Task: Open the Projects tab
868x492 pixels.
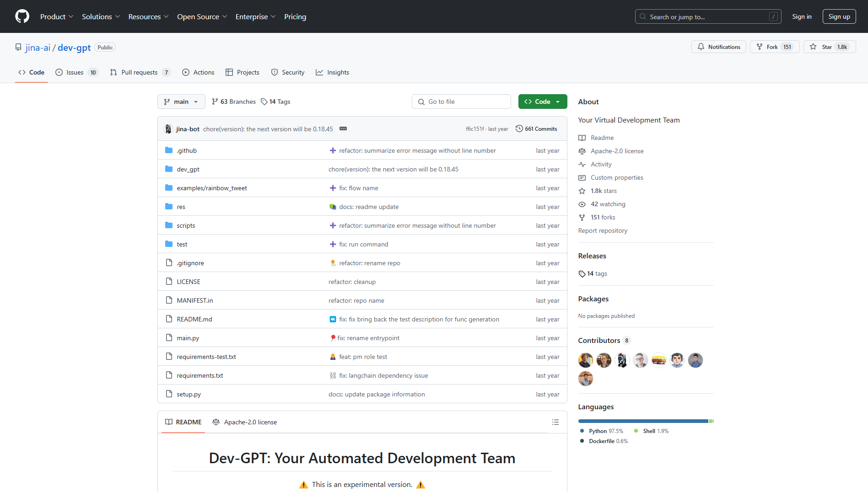Action: 243,72
